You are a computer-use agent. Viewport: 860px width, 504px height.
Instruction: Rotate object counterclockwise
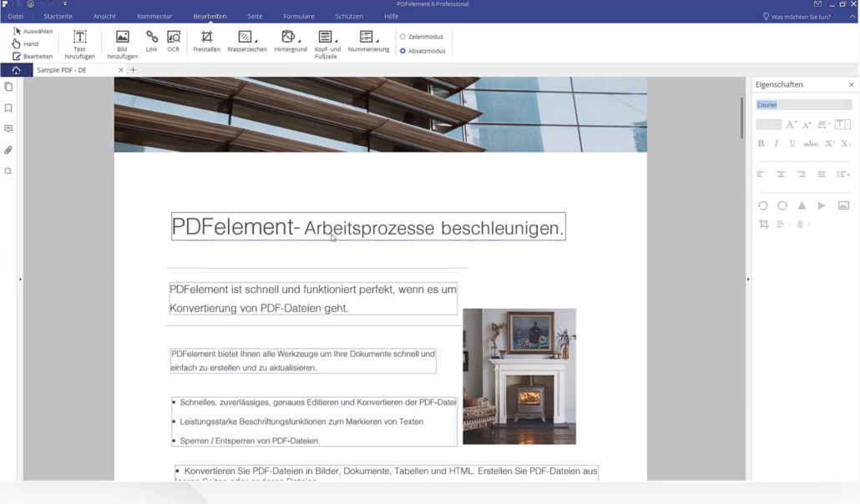[763, 205]
